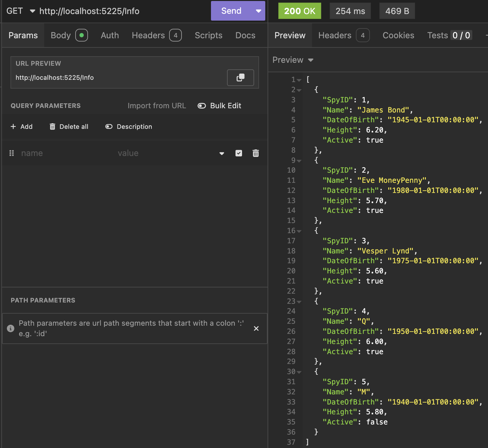Screen dimensions: 488x448
Task: Collapse the James Bond JSON object at line 2
Action: (300, 90)
